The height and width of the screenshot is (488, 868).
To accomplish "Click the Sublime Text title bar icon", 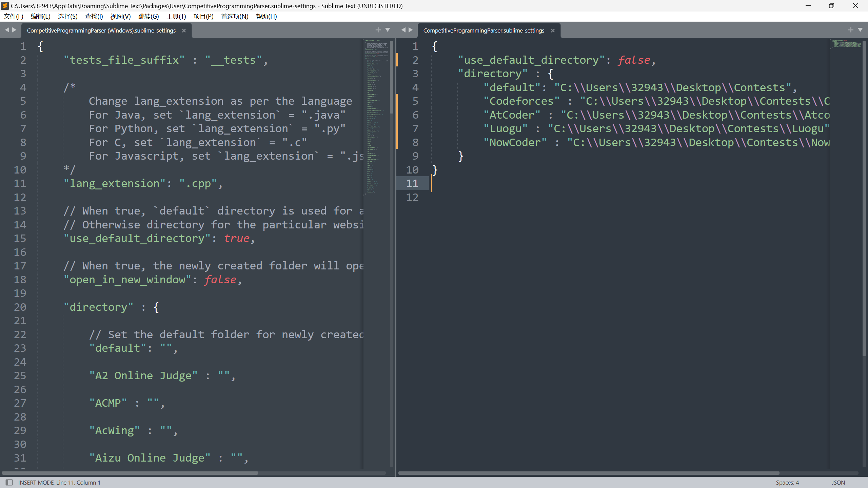I will tap(5, 6).
